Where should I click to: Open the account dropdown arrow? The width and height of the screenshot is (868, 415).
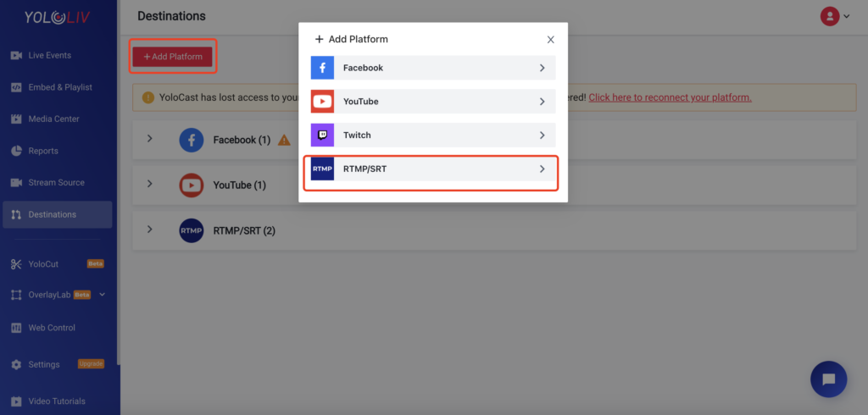click(x=847, y=17)
